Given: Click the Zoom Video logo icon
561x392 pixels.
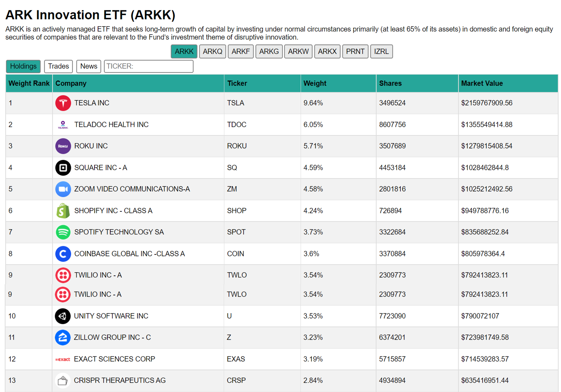Looking at the screenshot, I should click(63, 189).
